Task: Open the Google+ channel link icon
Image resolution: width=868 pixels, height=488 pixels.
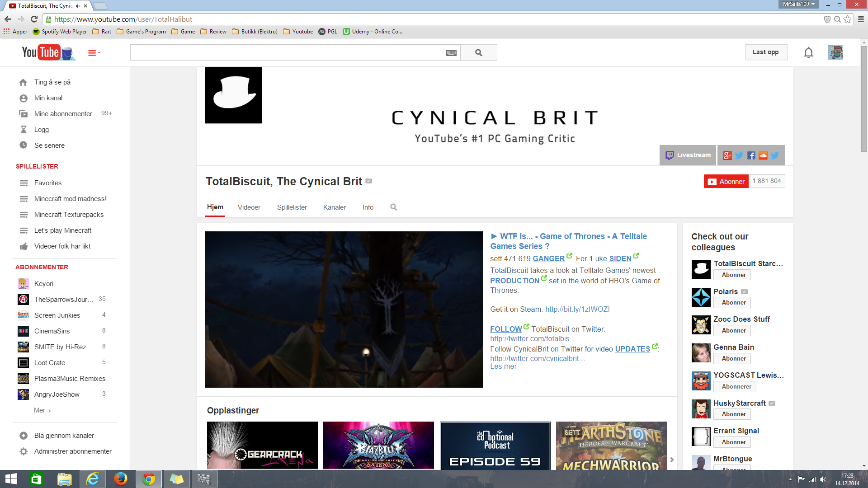Action: (727, 155)
